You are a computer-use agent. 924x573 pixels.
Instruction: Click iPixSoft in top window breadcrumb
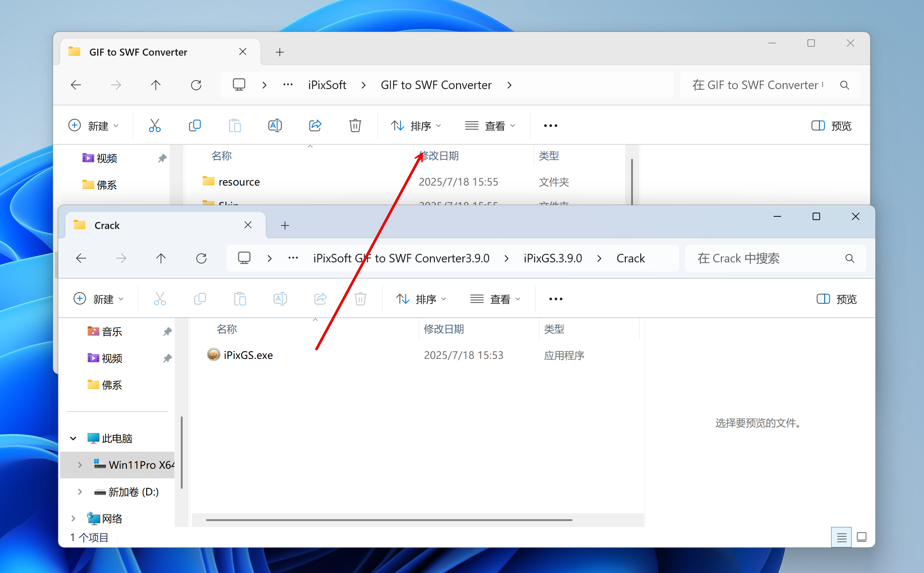pyautogui.click(x=327, y=85)
